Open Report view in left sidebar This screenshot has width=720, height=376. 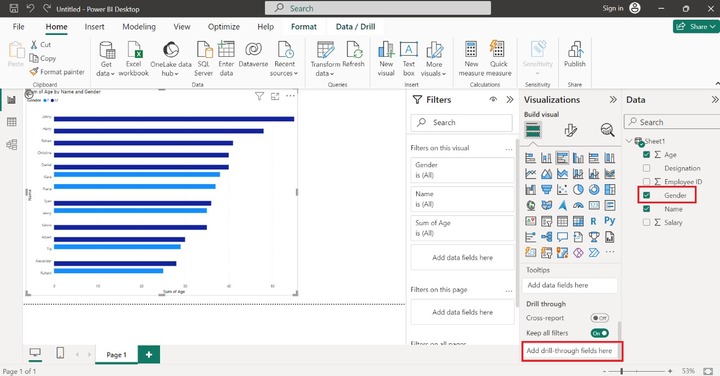[x=11, y=100]
